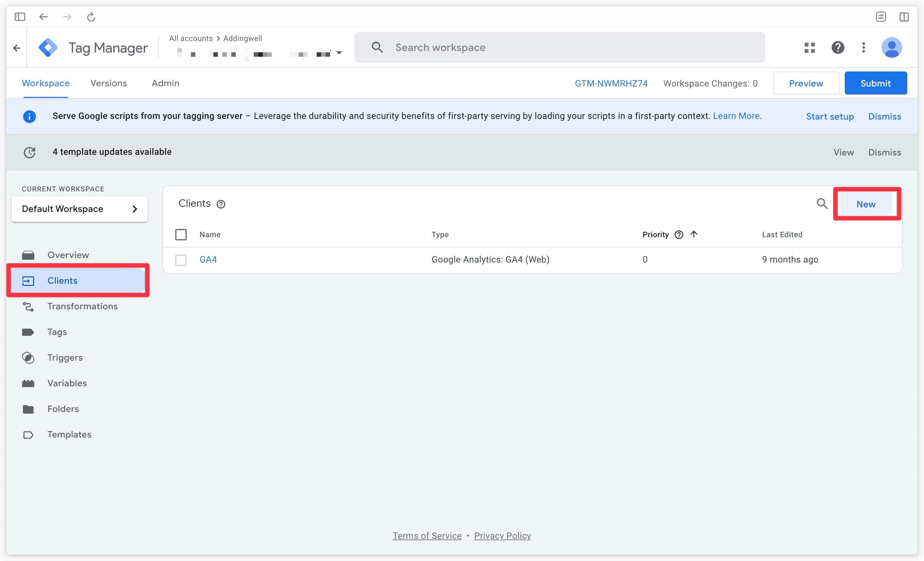The height and width of the screenshot is (561, 924).
Task: Dismiss the template updates notice
Action: [x=885, y=152]
